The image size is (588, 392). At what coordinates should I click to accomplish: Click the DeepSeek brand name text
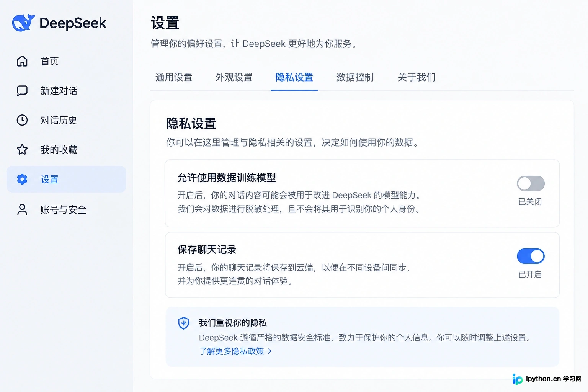(73, 23)
